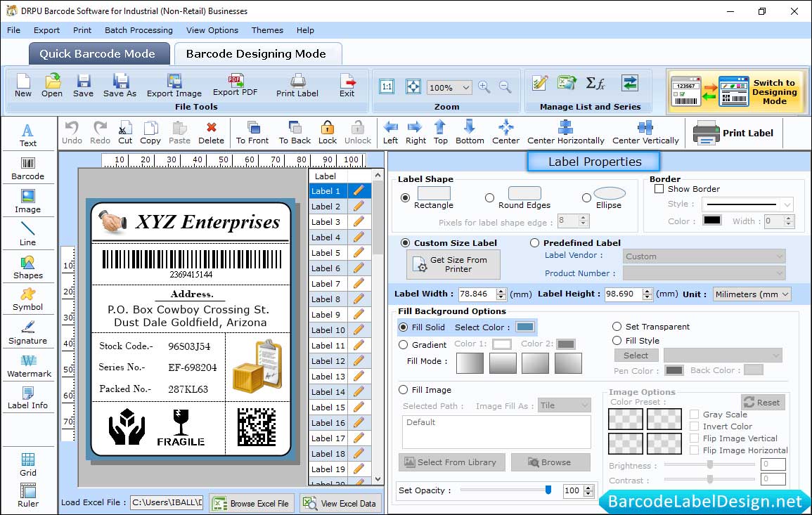Select Ellipse label shape
This screenshot has height=515, width=812.
[x=586, y=197]
